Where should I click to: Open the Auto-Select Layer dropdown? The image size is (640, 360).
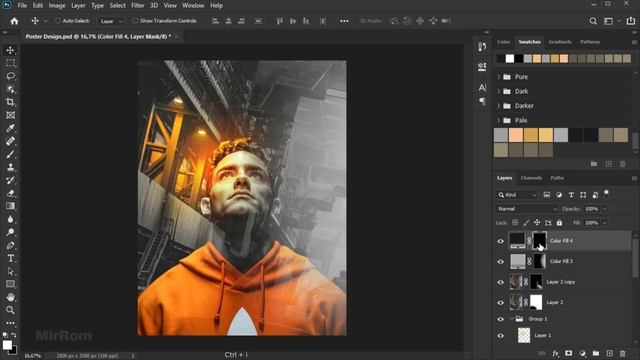pos(110,21)
